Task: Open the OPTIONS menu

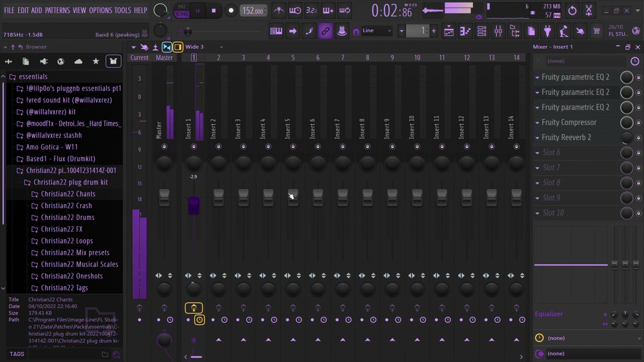Action: (x=101, y=10)
